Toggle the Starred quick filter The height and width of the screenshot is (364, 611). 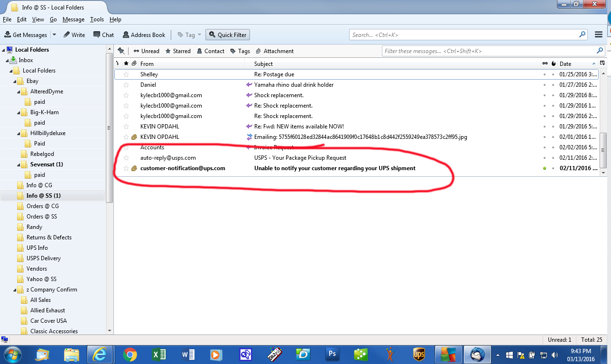[178, 51]
